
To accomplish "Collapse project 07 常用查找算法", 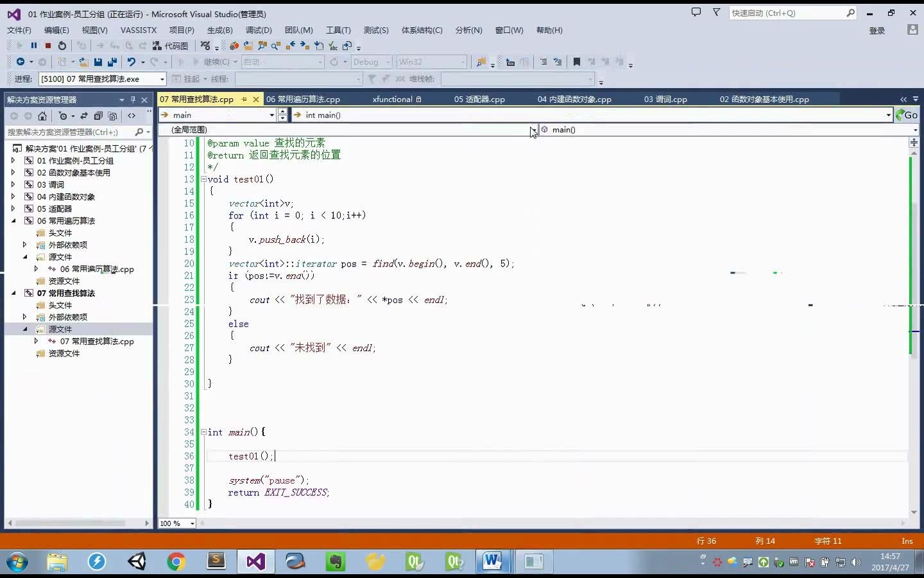I will click(13, 293).
